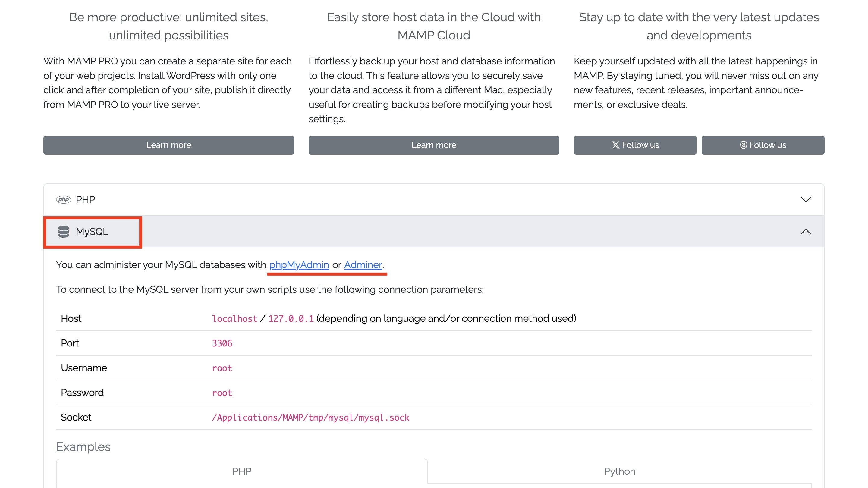
Task: Click the localhost host value
Action: [x=234, y=319]
